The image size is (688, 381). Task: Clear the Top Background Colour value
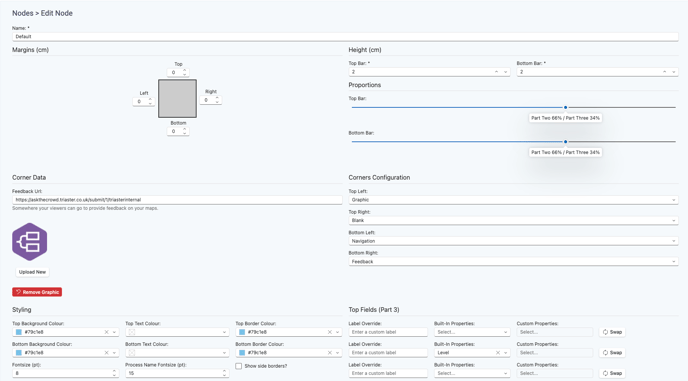pos(106,332)
